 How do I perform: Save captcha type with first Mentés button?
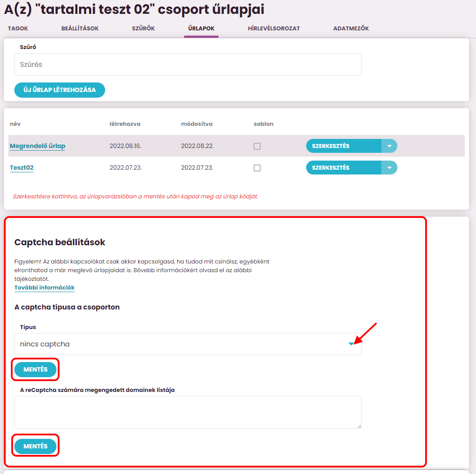pyautogui.click(x=36, y=370)
